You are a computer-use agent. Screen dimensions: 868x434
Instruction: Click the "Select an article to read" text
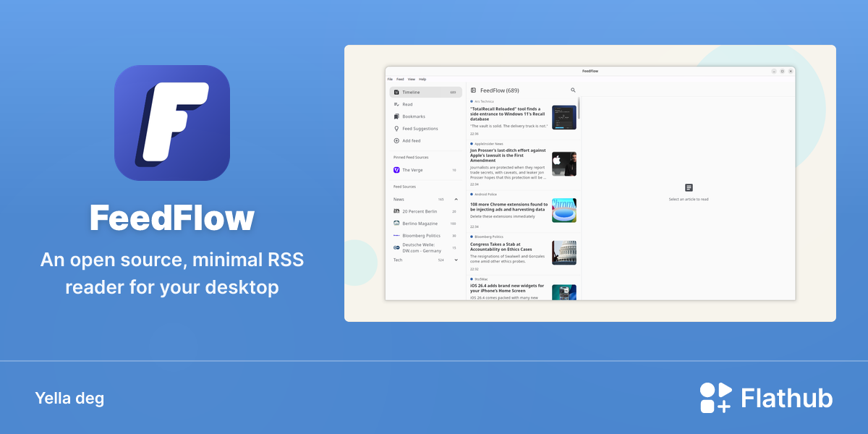(x=689, y=199)
